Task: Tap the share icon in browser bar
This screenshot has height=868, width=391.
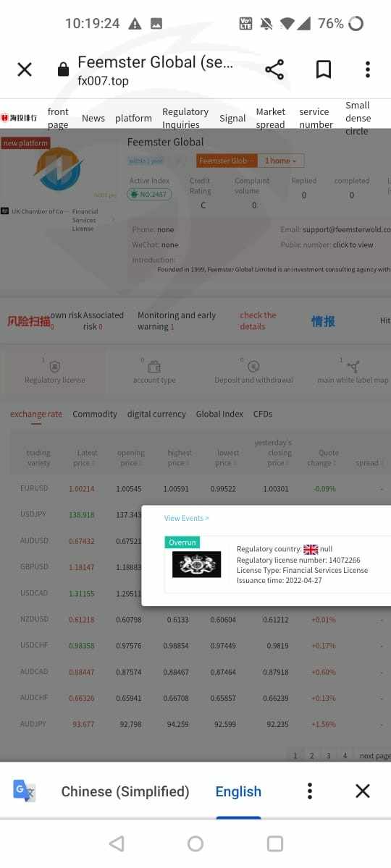Action: click(274, 69)
